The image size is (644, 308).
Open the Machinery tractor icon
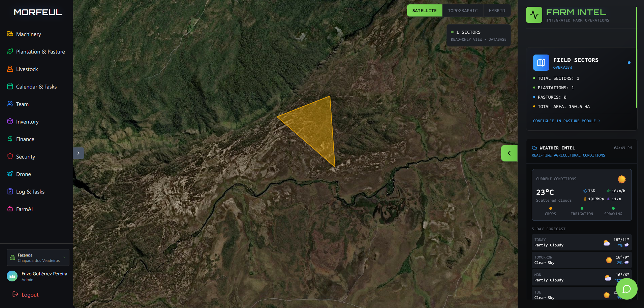10,34
